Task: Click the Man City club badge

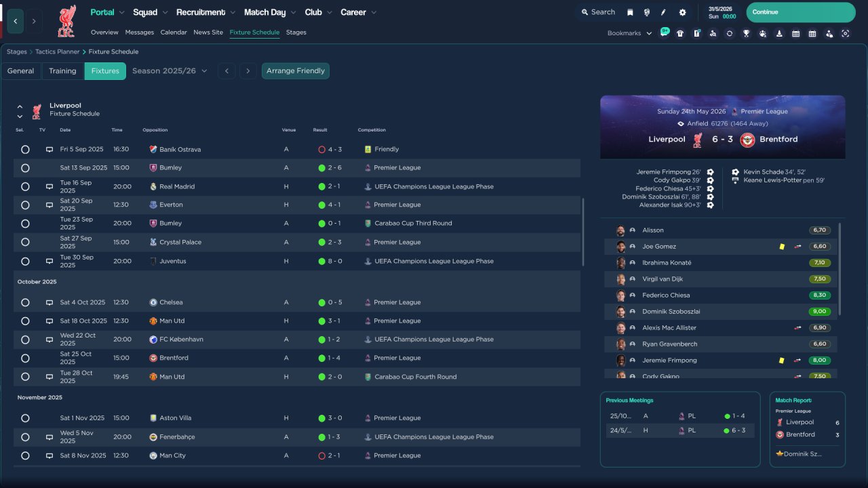Action: coord(153,455)
